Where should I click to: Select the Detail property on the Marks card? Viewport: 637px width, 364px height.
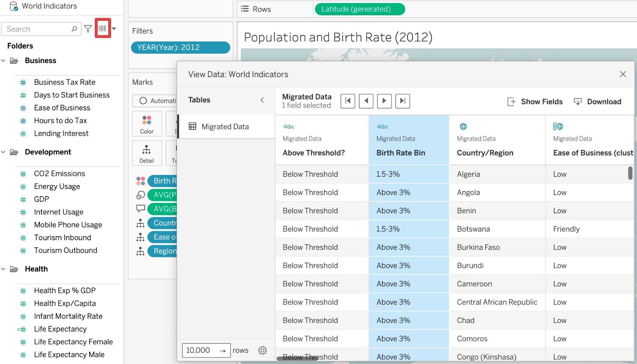(x=147, y=153)
